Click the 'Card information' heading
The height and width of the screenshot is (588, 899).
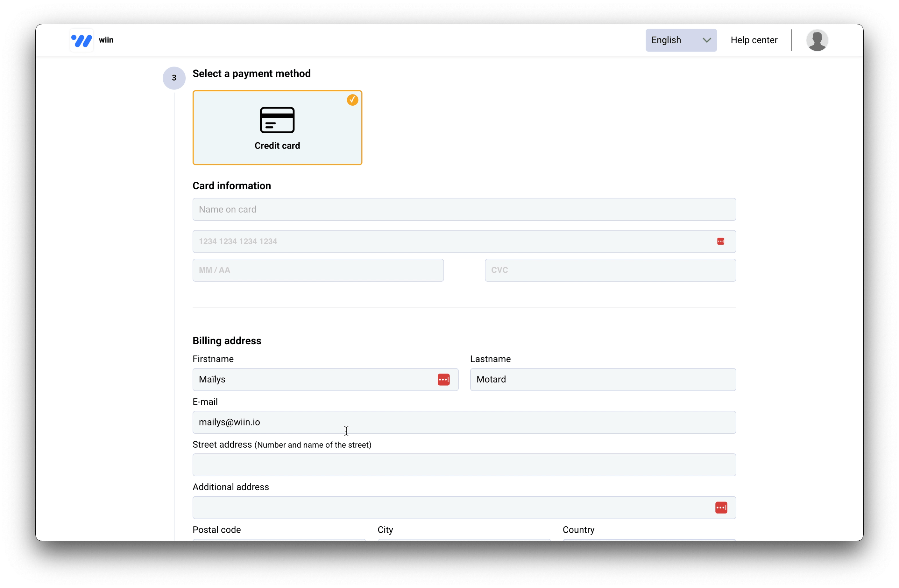pyautogui.click(x=231, y=186)
